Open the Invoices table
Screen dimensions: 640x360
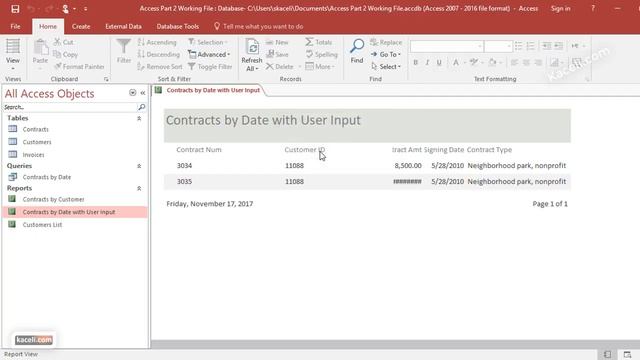click(x=33, y=155)
